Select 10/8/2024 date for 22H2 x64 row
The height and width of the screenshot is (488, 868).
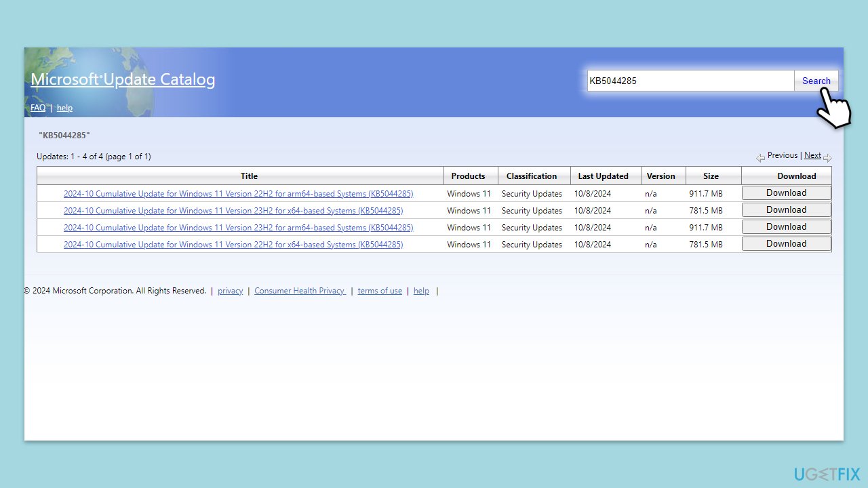coord(593,245)
